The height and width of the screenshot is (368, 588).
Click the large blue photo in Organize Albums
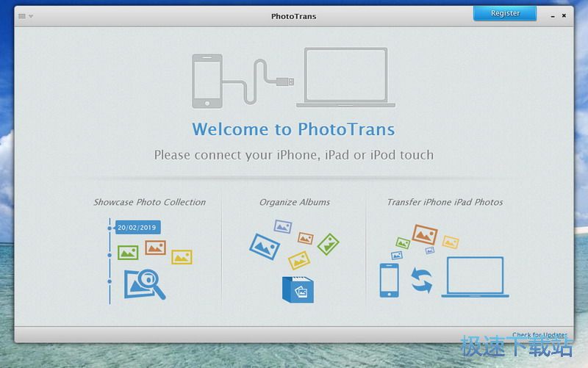click(264, 246)
